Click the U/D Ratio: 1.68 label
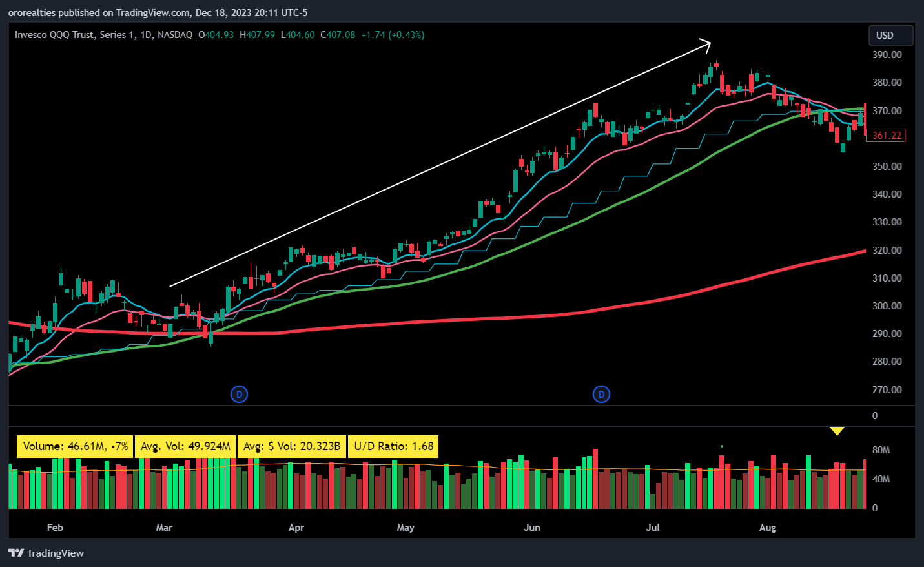Viewport: 924px width, 567px height. coord(394,446)
